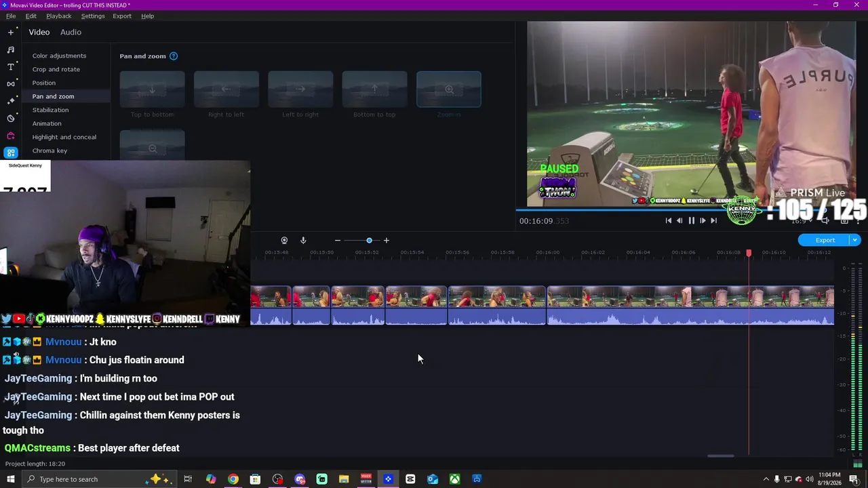The height and width of the screenshot is (488, 868).
Task: Open the Effects tab (sparkles icon)
Action: [x=11, y=101]
